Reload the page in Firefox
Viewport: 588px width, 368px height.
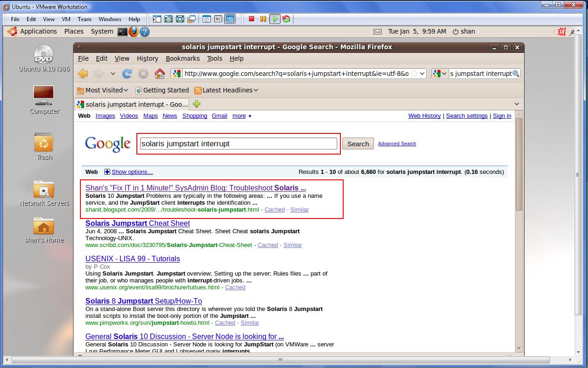click(127, 74)
